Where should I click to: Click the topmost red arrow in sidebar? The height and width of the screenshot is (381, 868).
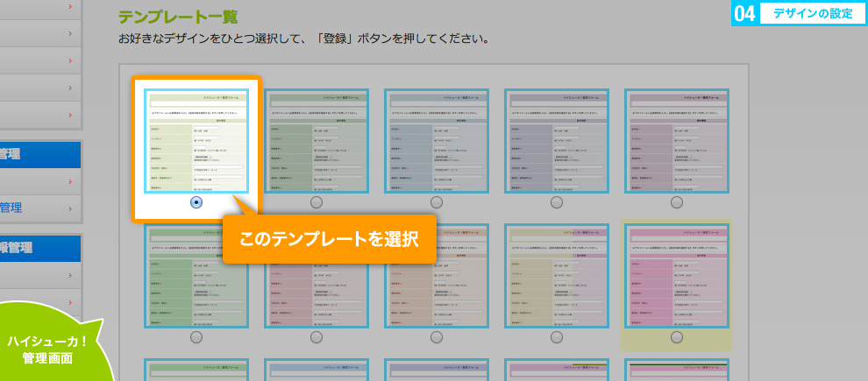coord(70,7)
